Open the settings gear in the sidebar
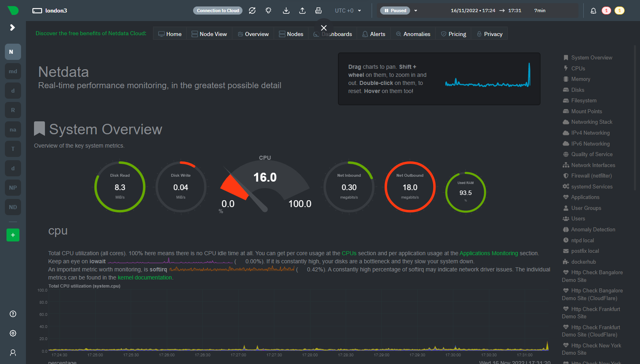Viewport: 640px width, 364px height. click(x=13, y=333)
